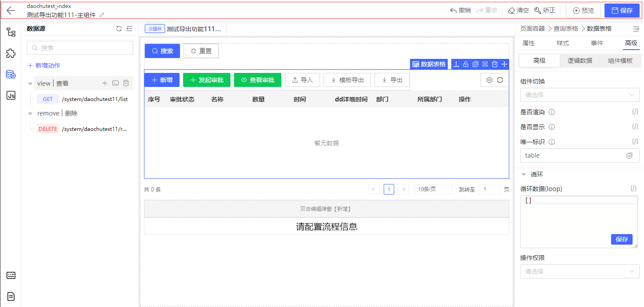
Task: Collapse the remove action tree node
Action: 30,113
